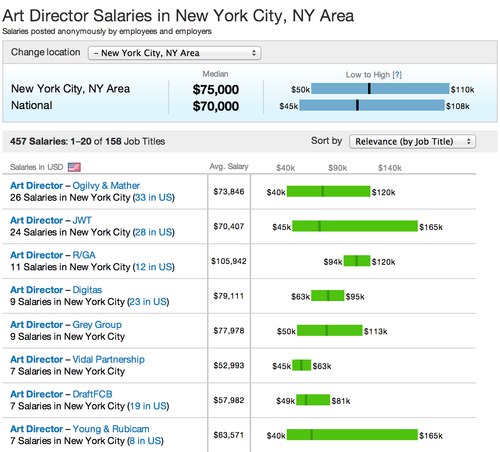Open Art Director – Digitas link

pos(56,290)
